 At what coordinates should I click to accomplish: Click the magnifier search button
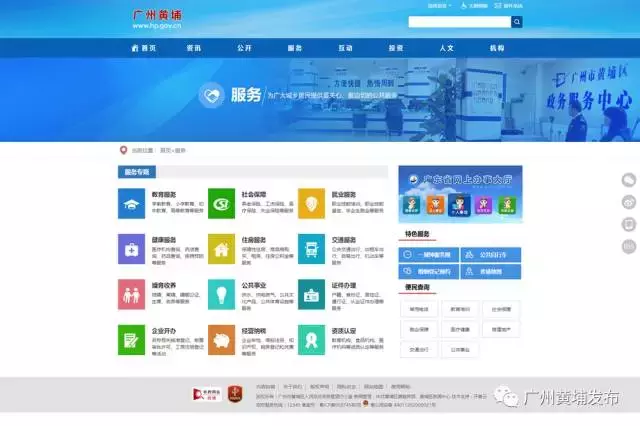pos(517,21)
